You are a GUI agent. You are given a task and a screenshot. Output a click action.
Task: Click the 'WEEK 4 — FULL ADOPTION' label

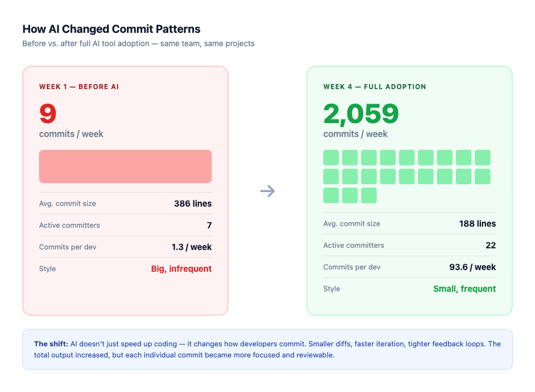(374, 86)
